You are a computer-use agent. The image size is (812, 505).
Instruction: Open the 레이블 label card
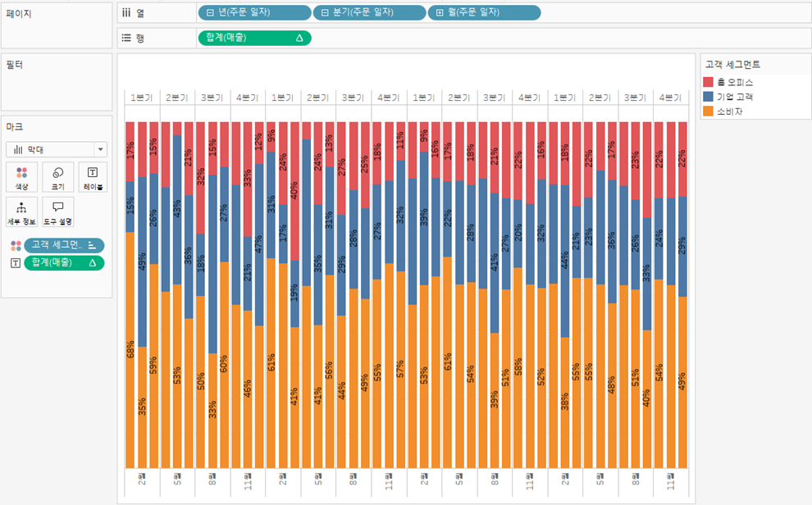click(93, 177)
